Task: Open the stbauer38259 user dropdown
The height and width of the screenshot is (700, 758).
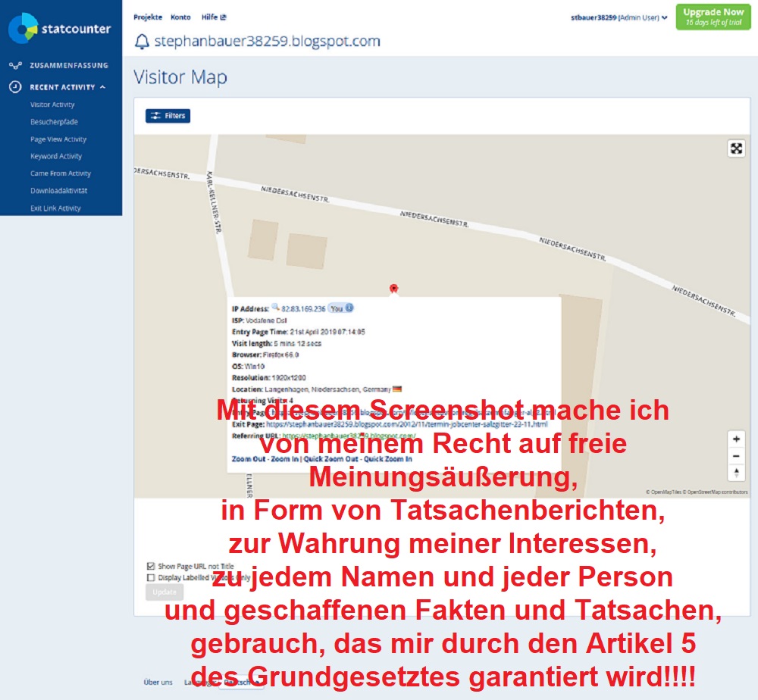Action: point(619,17)
